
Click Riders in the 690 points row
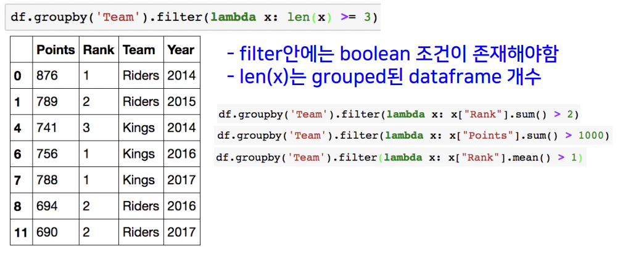click(141, 232)
